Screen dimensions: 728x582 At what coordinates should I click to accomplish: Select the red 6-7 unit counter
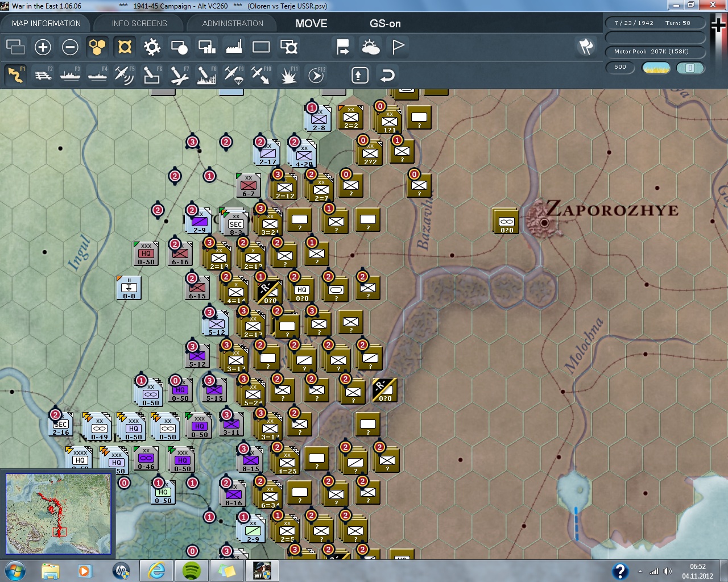pyautogui.click(x=249, y=185)
